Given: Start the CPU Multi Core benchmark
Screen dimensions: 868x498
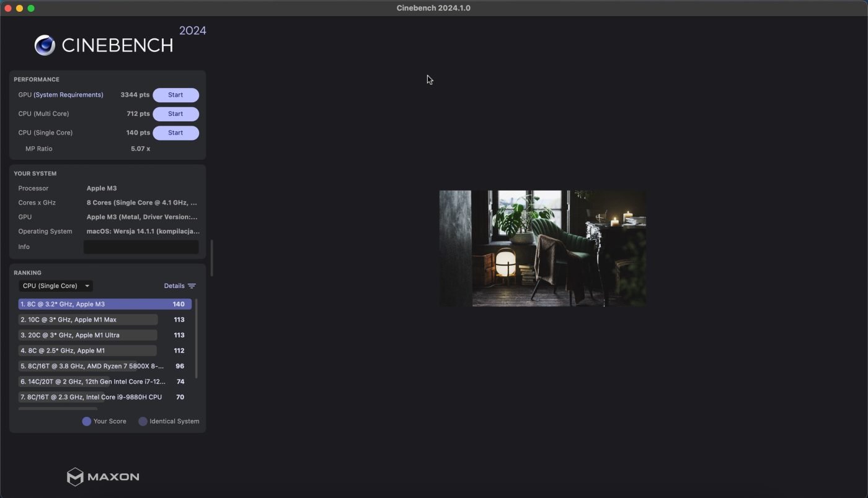Looking at the screenshot, I should pyautogui.click(x=175, y=114).
